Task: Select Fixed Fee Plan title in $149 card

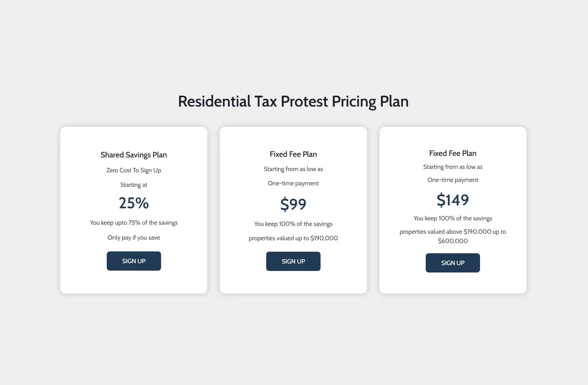Action: coord(452,153)
